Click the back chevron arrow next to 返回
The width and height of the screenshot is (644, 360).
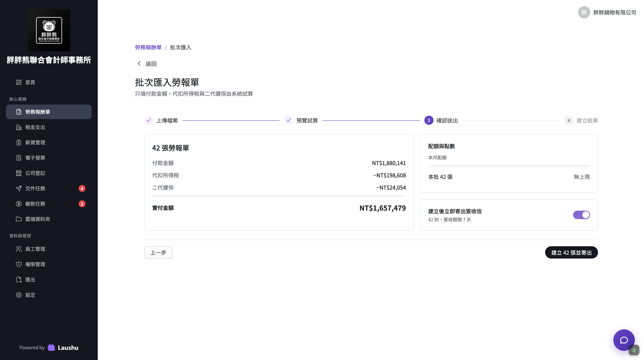[139, 64]
